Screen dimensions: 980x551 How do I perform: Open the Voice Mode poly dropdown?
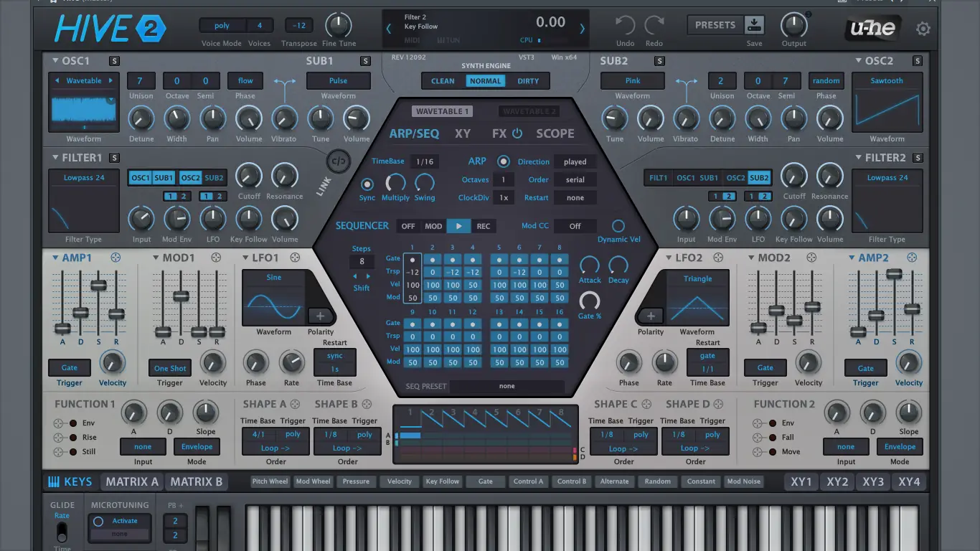pos(222,26)
